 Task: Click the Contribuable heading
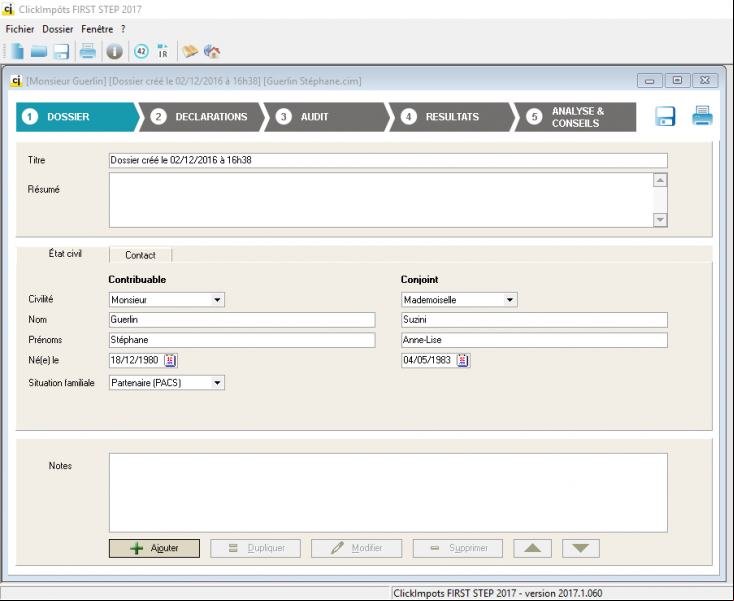[x=137, y=279]
